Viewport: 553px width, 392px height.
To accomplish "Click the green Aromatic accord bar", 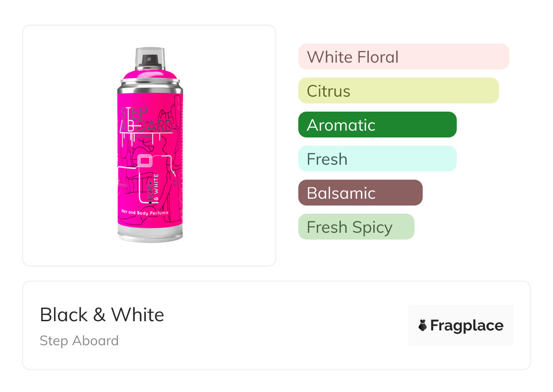I will (x=377, y=125).
